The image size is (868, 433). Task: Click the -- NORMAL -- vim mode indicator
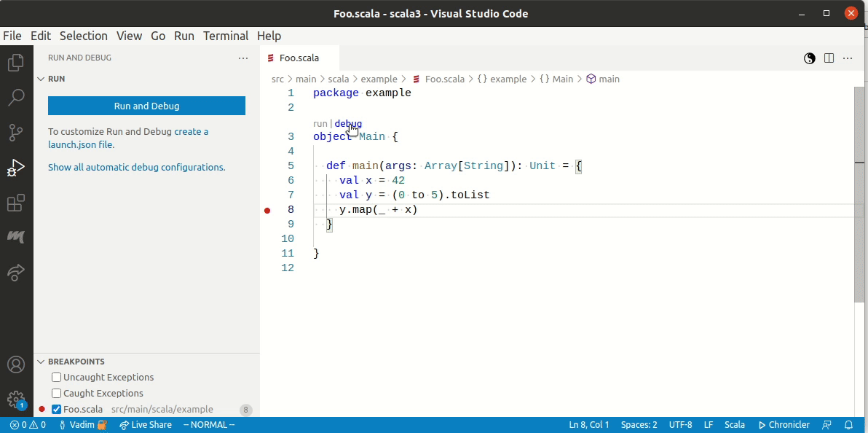pos(209,425)
